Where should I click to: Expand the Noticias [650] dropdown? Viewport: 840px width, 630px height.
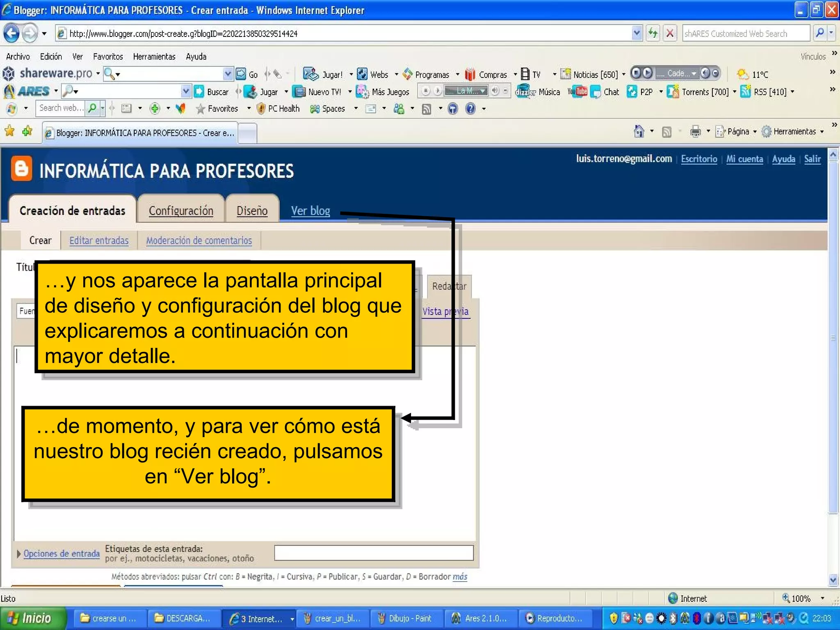[x=623, y=75]
